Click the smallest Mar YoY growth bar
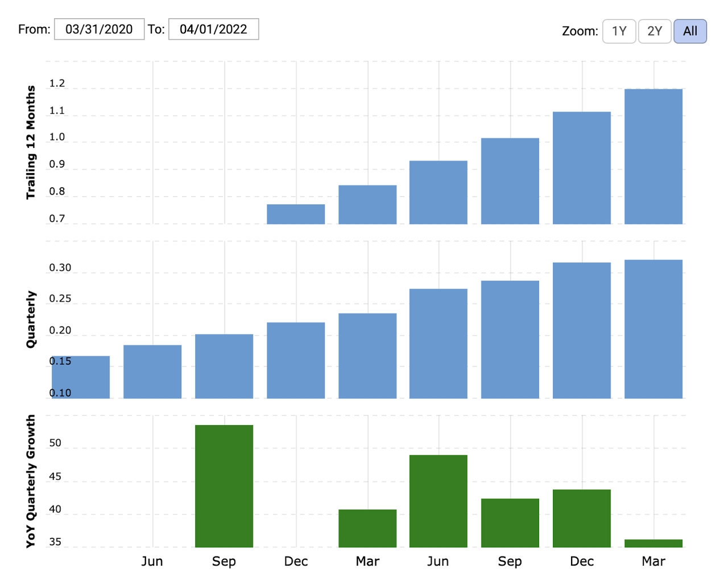728x573 pixels. tap(653, 543)
